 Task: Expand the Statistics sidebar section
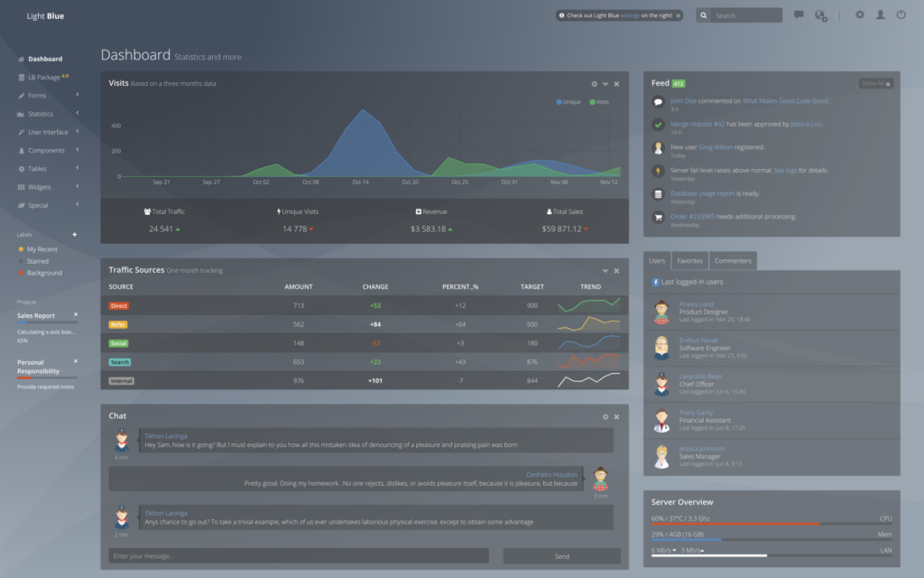41,114
